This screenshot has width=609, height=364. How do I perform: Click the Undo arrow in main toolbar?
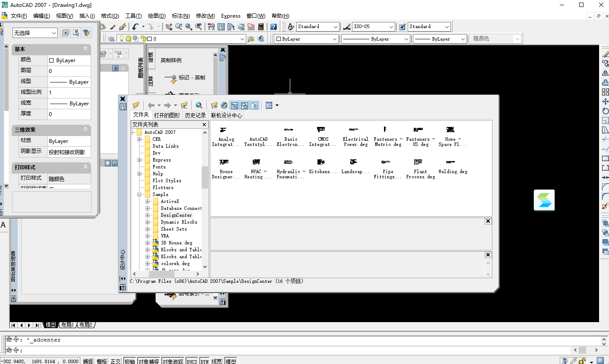click(x=136, y=27)
